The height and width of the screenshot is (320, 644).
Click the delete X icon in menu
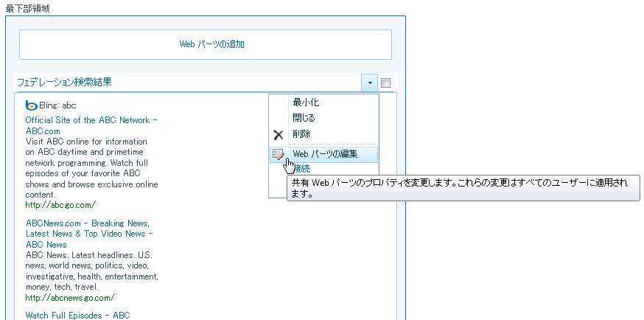point(279,135)
